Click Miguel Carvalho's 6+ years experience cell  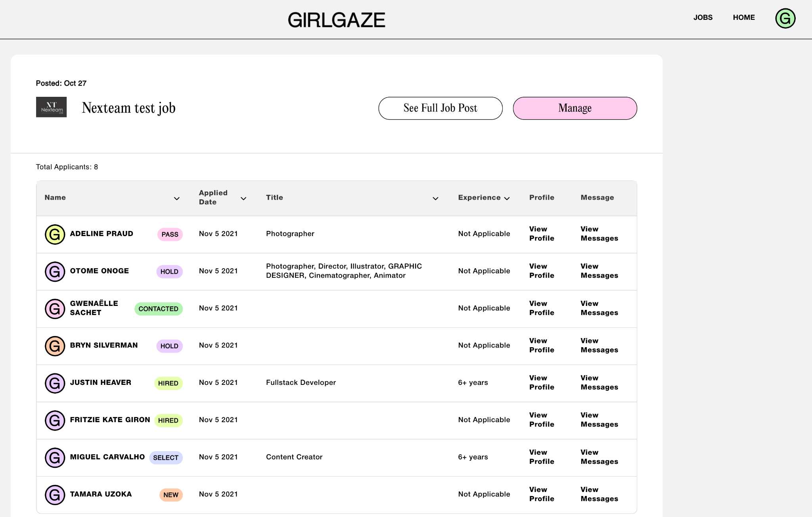473,457
